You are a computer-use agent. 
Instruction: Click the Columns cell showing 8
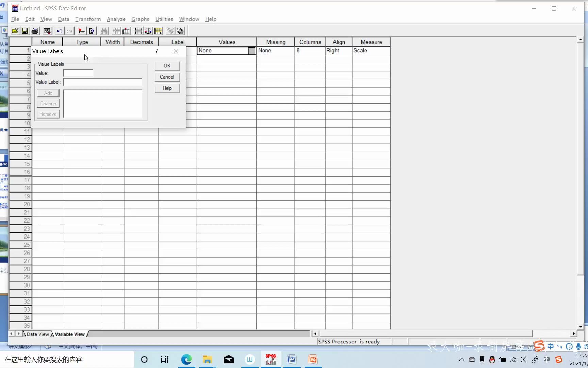[310, 51]
